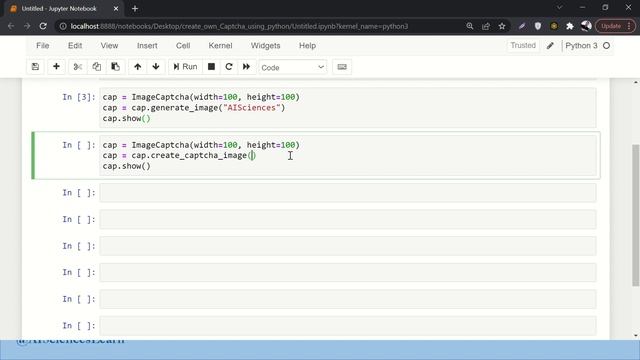Click the create_captcha_image code cell

348,156
